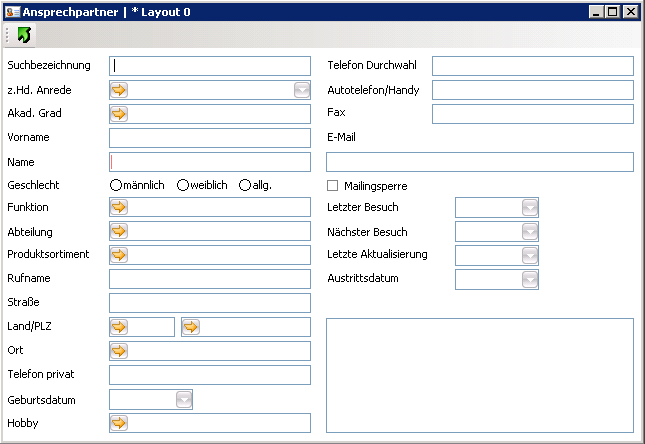Select the männlich radio button

(x=116, y=185)
